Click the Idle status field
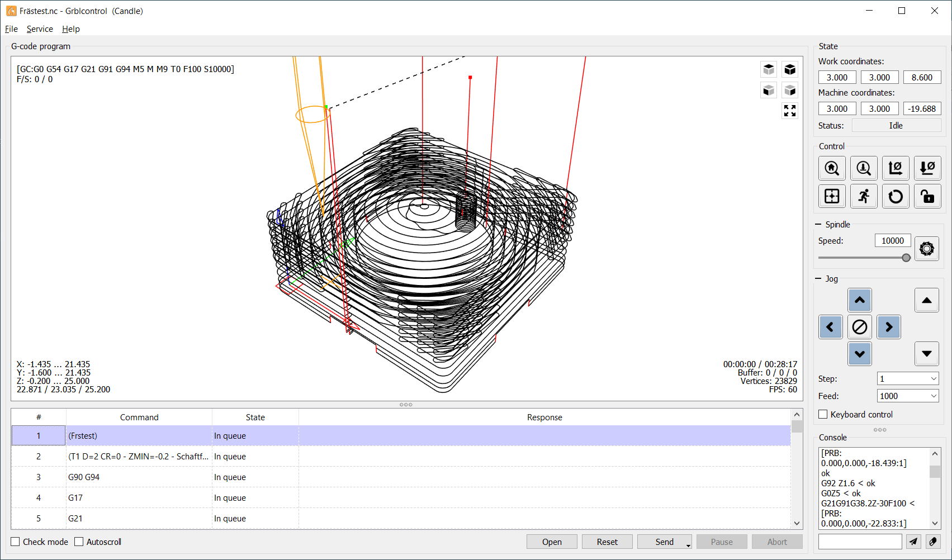Screen dimensions: 952x560 click(x=896, y=126)
